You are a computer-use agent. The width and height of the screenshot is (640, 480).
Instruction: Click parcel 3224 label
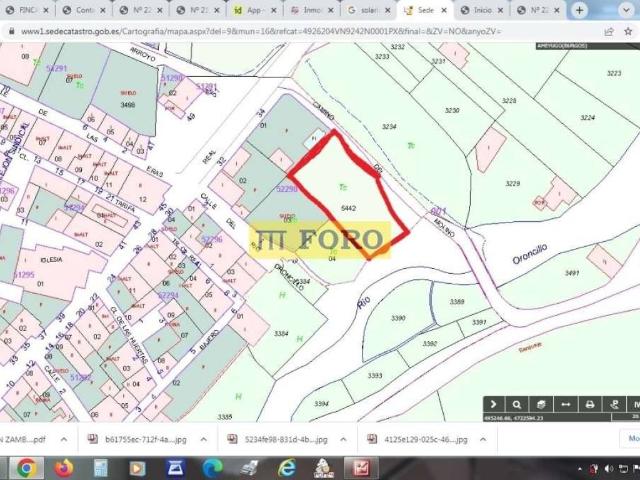point(588,118)
